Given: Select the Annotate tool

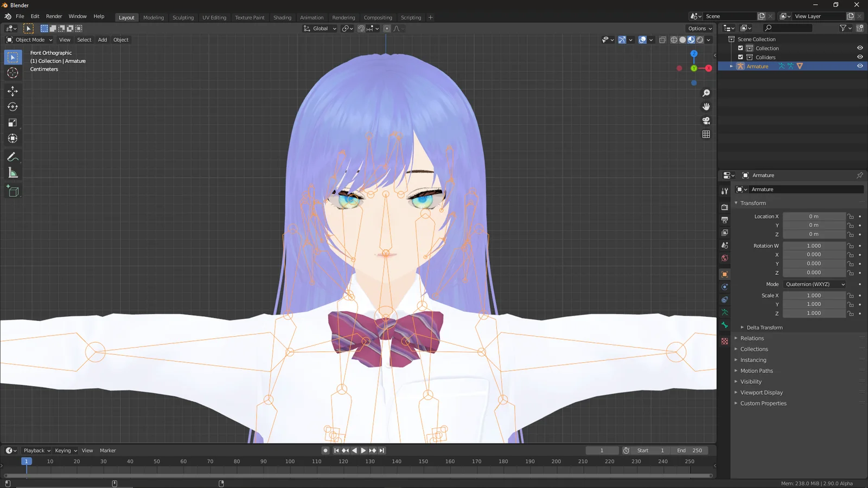Looking at the screenshot, I should click(x=12, y=157).
